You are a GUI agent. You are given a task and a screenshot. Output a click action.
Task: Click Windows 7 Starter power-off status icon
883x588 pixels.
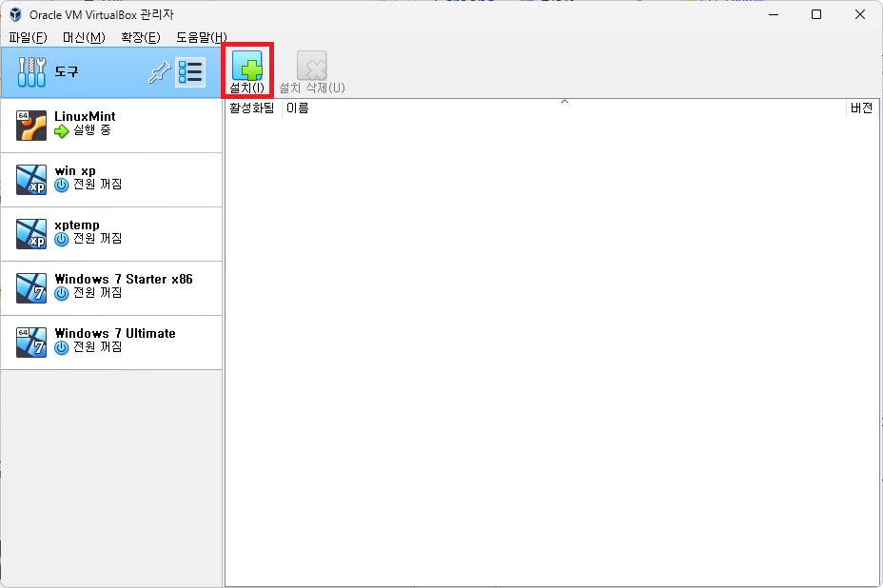pyautogui.click(x=62, y=293)
